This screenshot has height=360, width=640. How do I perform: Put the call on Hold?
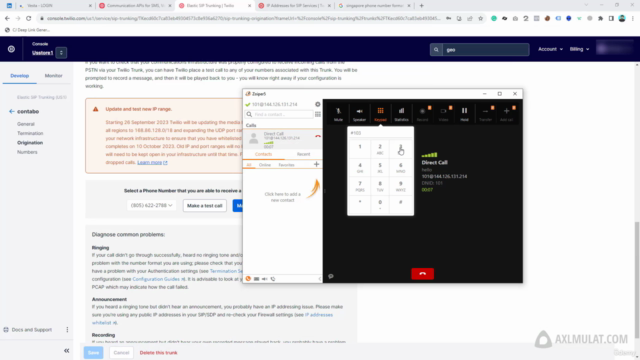click(464, 114)
